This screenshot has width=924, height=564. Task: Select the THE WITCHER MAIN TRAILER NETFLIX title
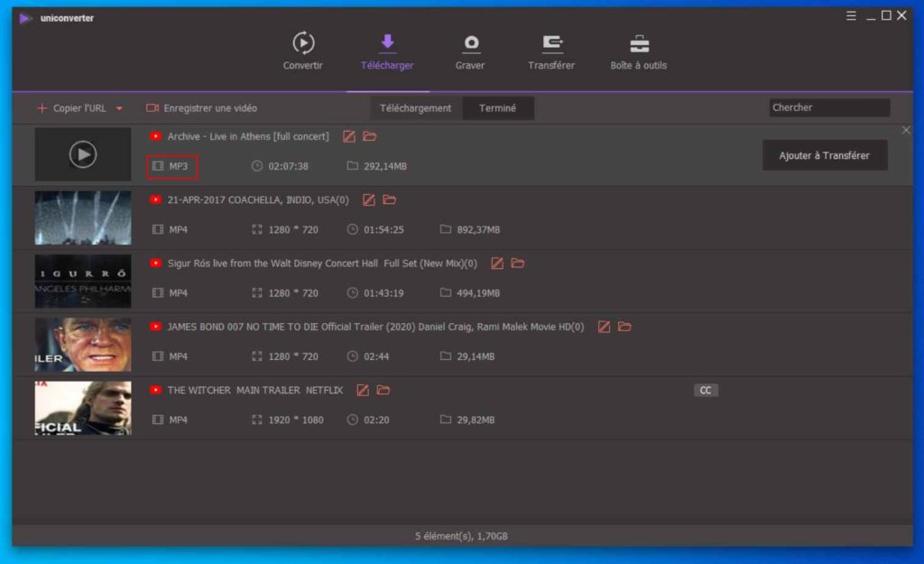coord(255,391)
